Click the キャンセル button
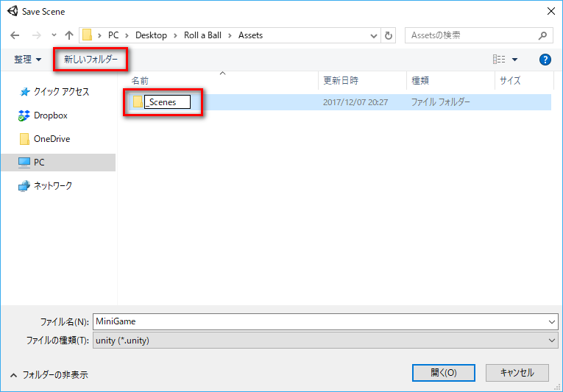Viewport: 563px width, 392px height. click(x=517, y=373)
